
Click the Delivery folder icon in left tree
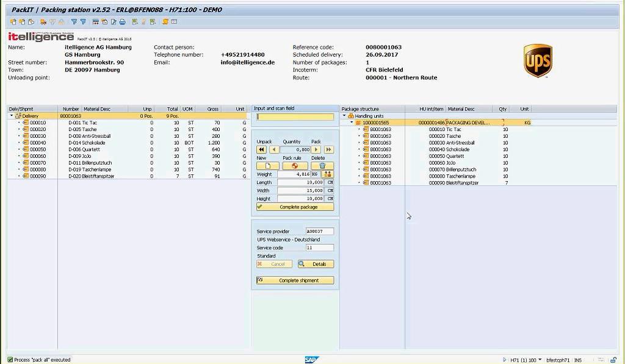click(18, 116)
